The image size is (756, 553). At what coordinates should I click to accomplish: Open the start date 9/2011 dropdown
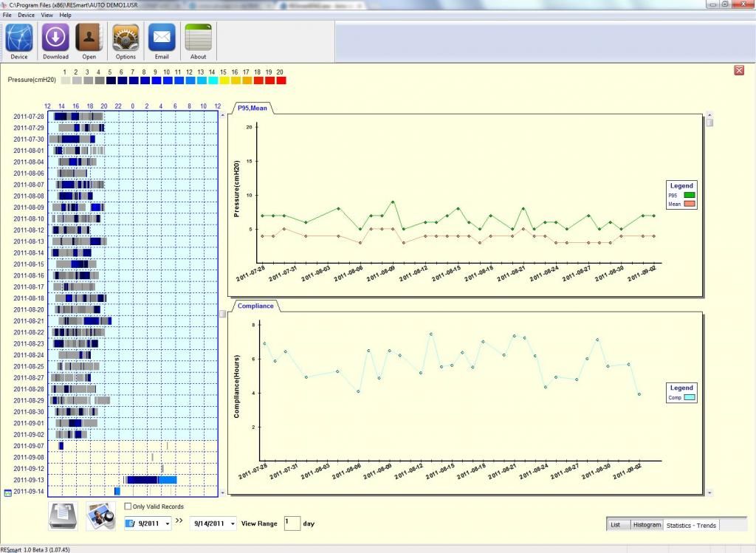point(168,523)
